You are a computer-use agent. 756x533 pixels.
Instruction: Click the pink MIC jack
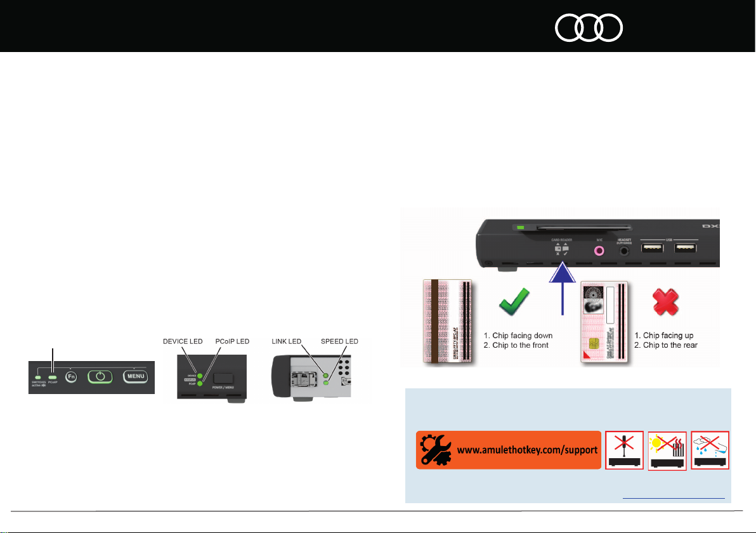tap(599, 251)
